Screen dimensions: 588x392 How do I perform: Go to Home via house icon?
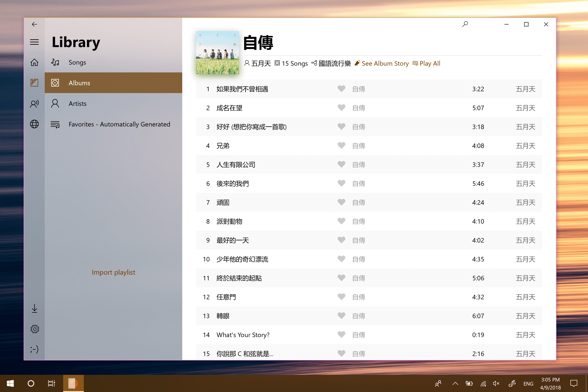pos(34,62)
